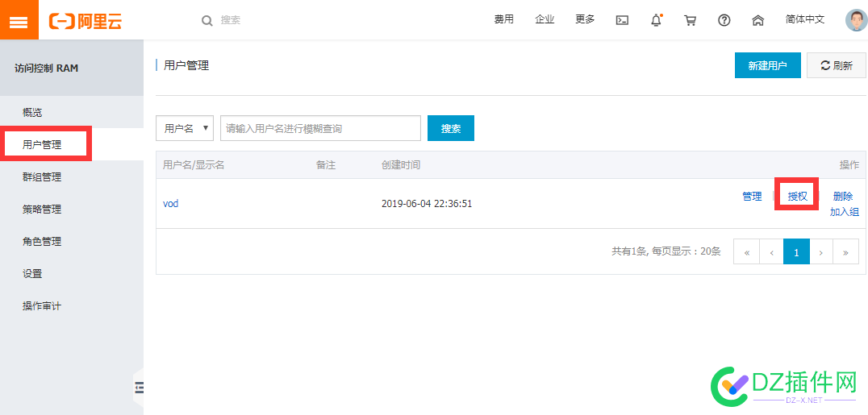Click the Aliyun logo
Image resolution: width=868 pixels, height=415 pixels.
point(86,21)
